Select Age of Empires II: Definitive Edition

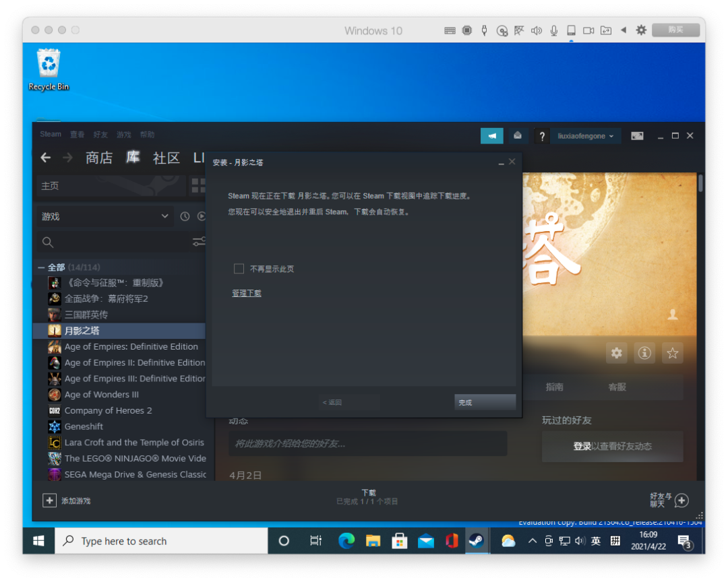(x=121, y=362)
